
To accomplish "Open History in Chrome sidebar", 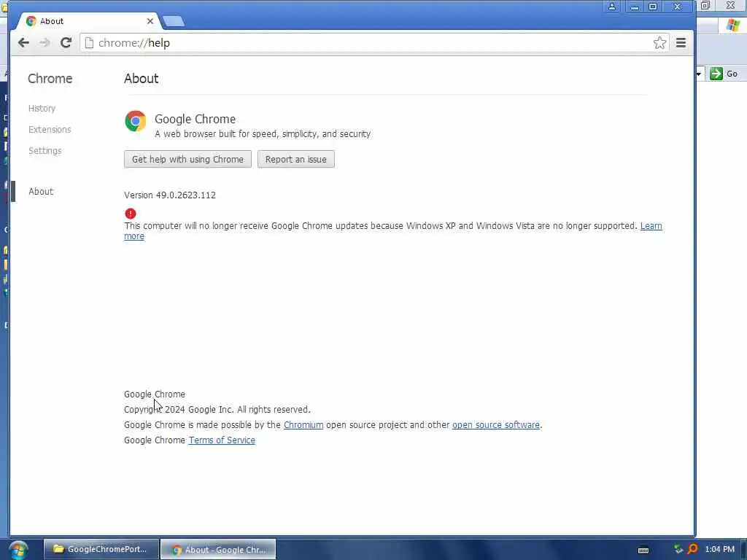I will [42, 109].
